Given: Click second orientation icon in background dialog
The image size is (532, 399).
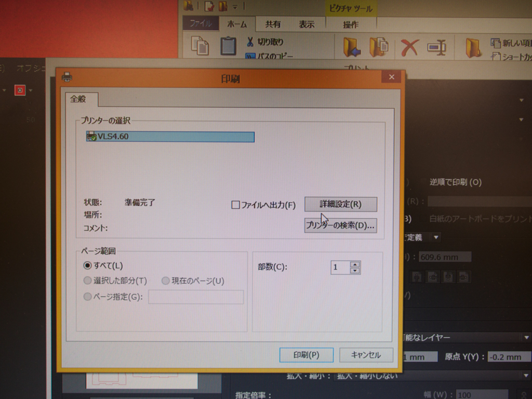Looking at the screenshot, I should (433, 277).
